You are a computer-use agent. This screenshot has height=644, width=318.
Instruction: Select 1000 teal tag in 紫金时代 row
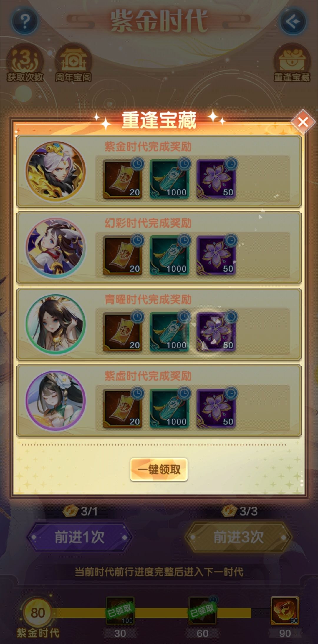pos(169,179)
